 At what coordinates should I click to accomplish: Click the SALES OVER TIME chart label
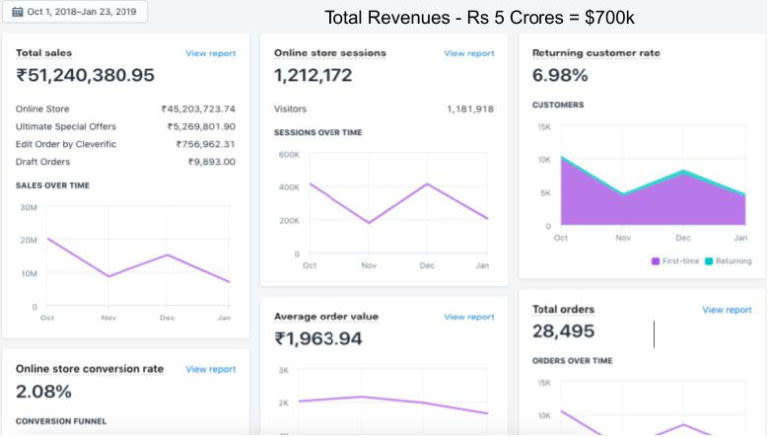pyautogui.click(x=52, y=185)
